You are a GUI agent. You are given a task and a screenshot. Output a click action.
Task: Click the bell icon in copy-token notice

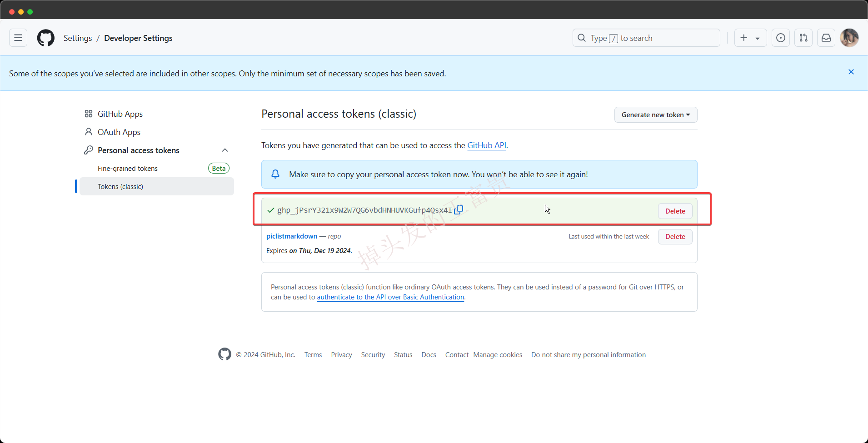[275, 174]
